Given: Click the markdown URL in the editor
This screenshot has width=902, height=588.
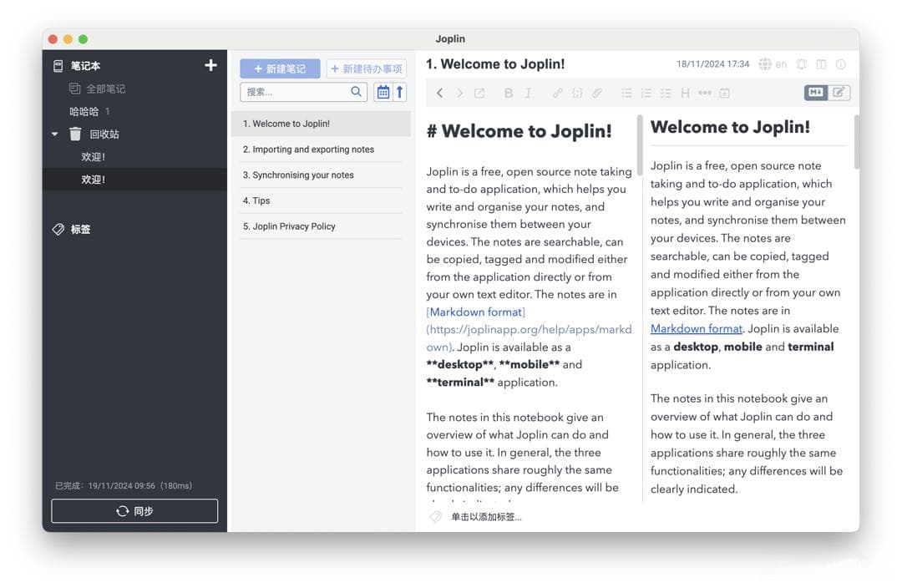Looking at the screenshot, I should 529,337.
